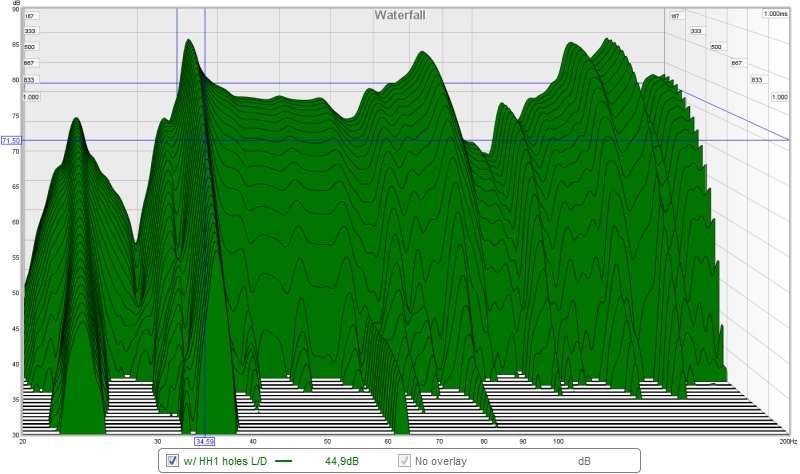This screenshot has height=474, width=800.
Task: Click the Waterfall graph title
Action: tap(400, 15)
